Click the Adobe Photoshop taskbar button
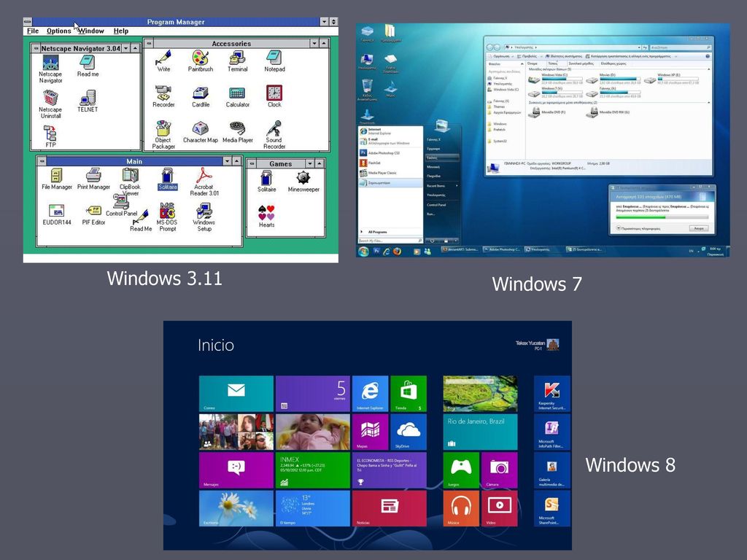Viewport: 747px width, 560px height. [503, 249]
